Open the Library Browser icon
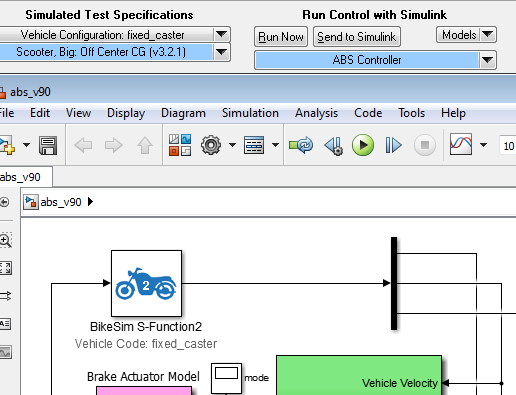The image size is (516, 395). (180, 145)
